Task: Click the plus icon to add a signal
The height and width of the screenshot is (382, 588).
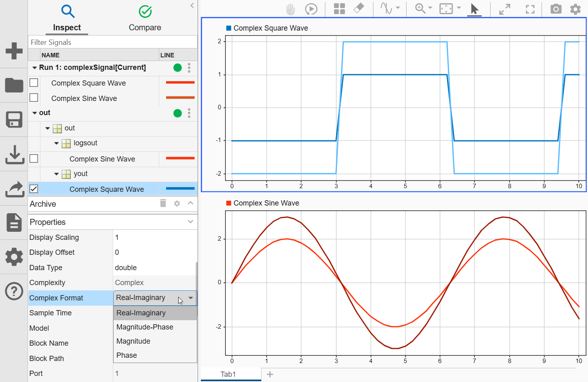Action: point(14,51)
